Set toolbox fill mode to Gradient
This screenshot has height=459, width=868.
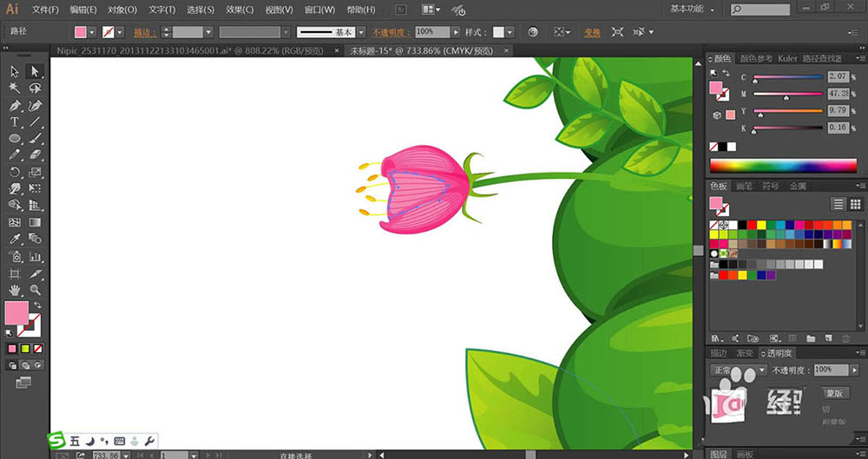[x=25, y=349]
